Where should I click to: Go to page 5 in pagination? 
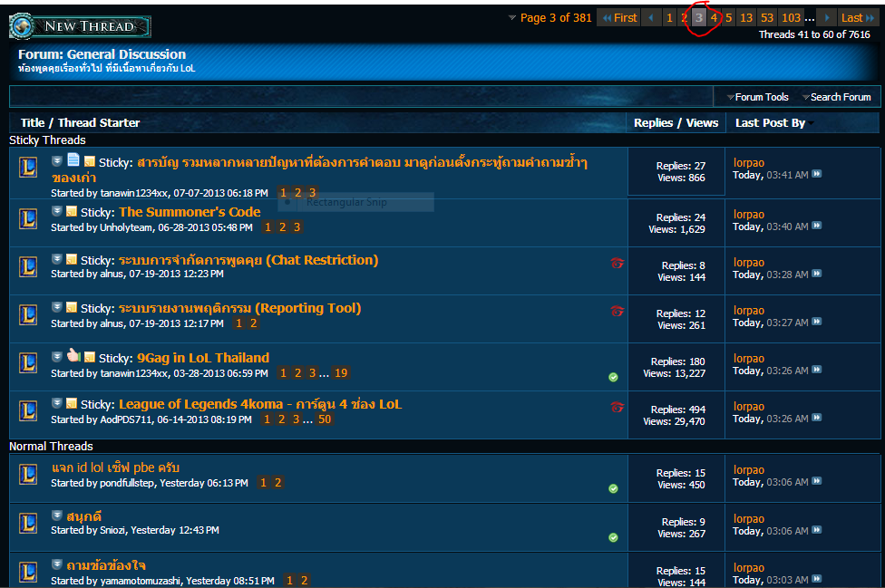(729, 18)
